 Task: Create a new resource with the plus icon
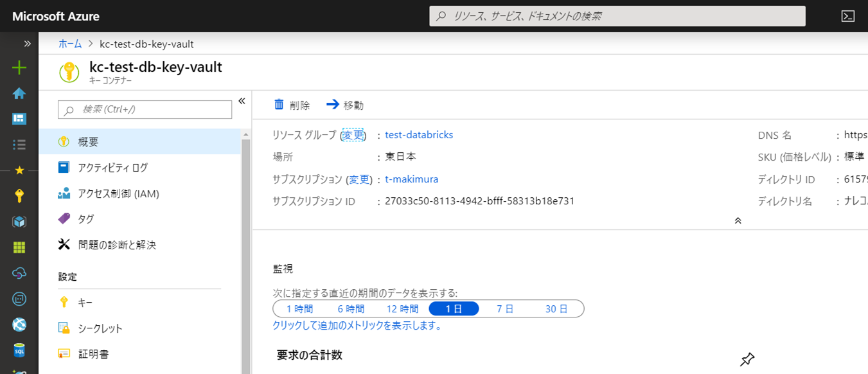tap(19, 67)
